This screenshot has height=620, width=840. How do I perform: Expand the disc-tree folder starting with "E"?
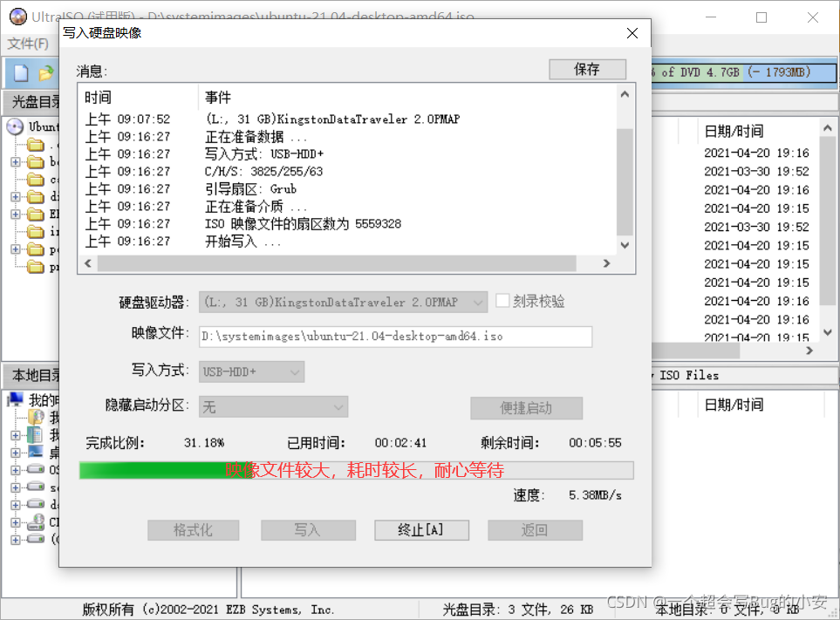point(16,215)
